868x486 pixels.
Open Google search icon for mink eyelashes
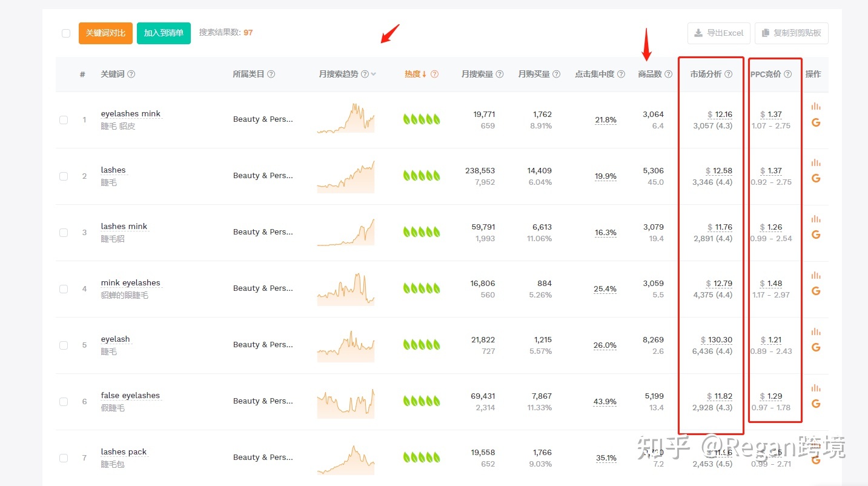point(816,291)
